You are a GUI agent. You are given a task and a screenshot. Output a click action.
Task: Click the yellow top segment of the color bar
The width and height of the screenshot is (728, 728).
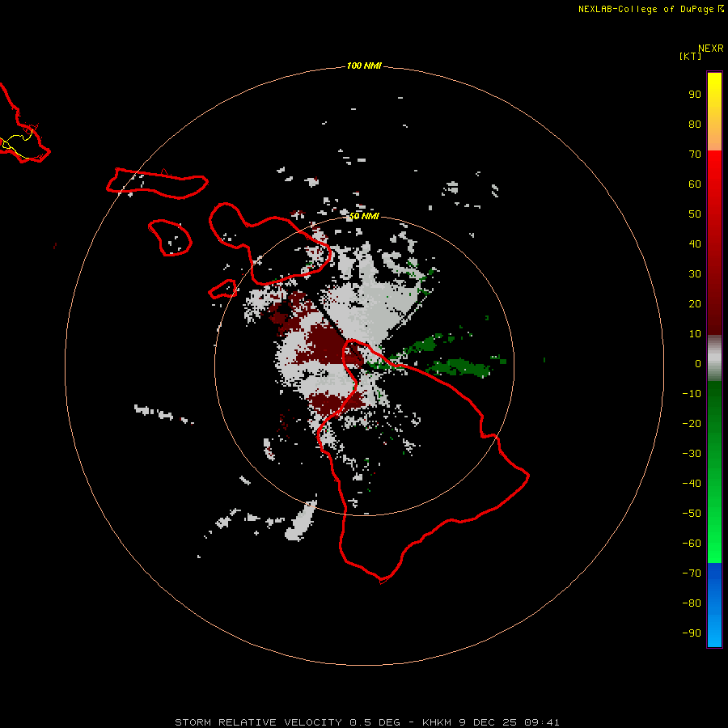point(714,112)
